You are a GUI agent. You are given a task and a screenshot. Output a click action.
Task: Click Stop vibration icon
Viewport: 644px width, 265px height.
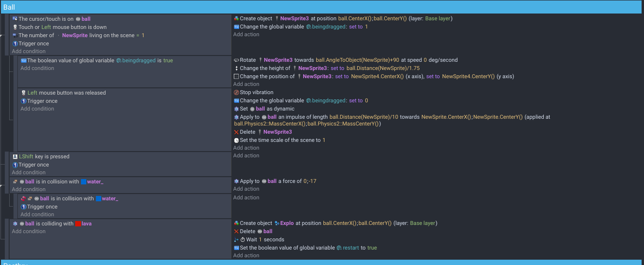tap(236, 92)
